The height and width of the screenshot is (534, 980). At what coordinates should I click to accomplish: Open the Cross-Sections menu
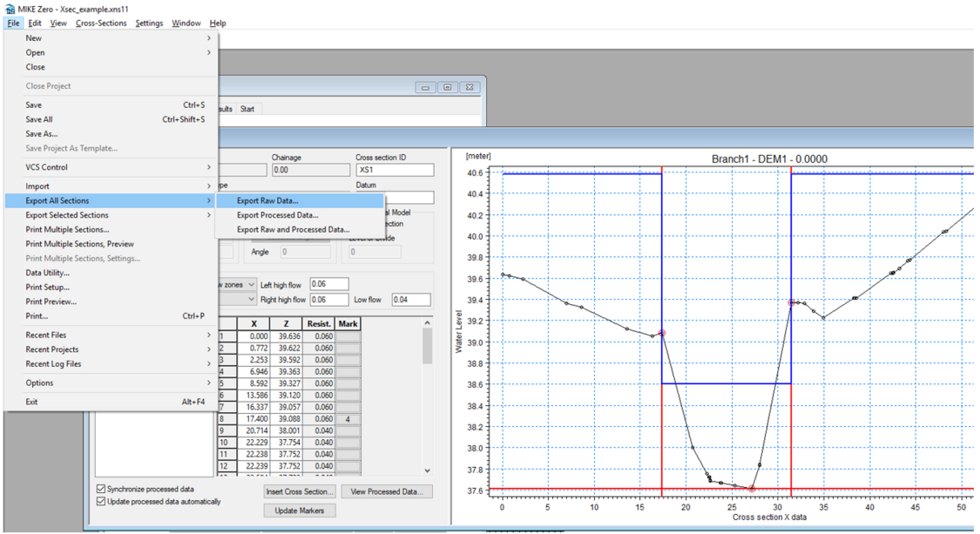pyautogui.click(x=101, y=24)
